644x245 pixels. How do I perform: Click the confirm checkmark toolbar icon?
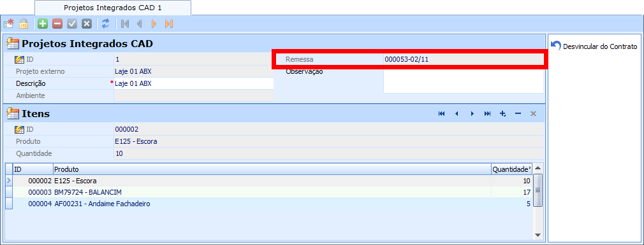(x=72, y=24)
